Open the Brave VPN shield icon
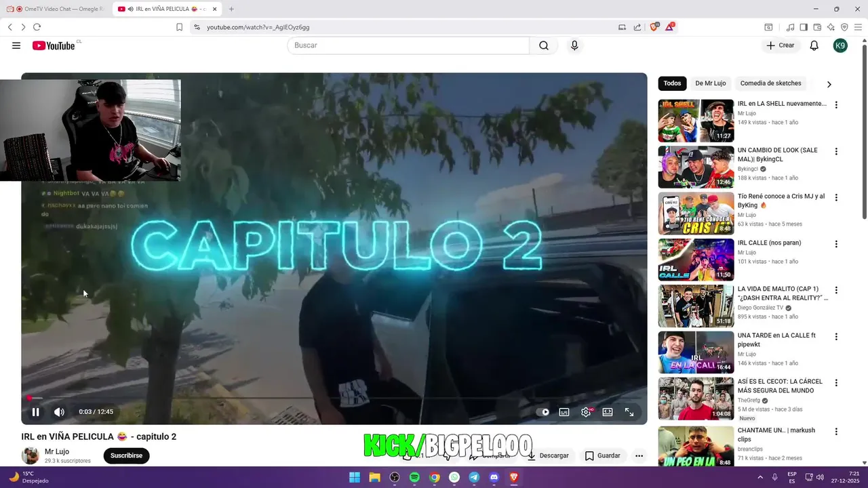This screenshot has height=488, width=868. tap(844, 27)
